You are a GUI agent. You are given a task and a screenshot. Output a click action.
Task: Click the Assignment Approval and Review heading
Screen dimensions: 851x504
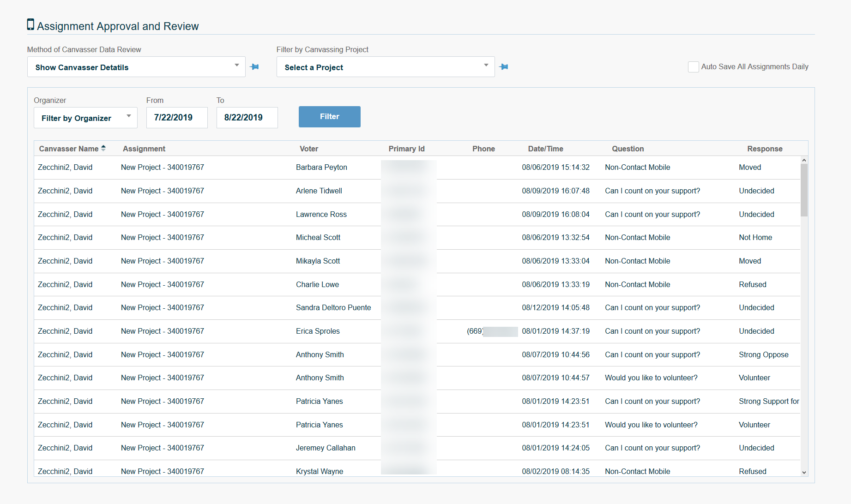pyautogui.click(x=118, y=26)
